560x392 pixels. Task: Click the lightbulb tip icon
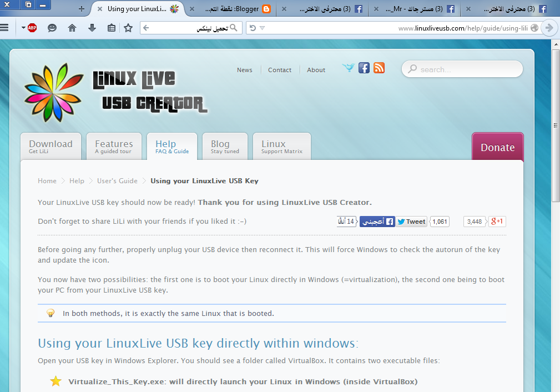pyautogui.click(x=51, y=313)
